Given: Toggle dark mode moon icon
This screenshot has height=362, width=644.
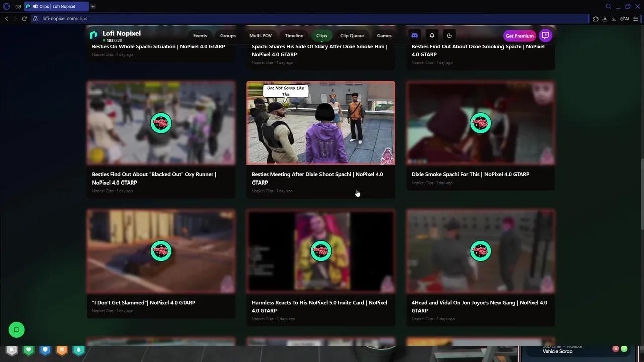Looking at the screenshot, I should (449, 36).
